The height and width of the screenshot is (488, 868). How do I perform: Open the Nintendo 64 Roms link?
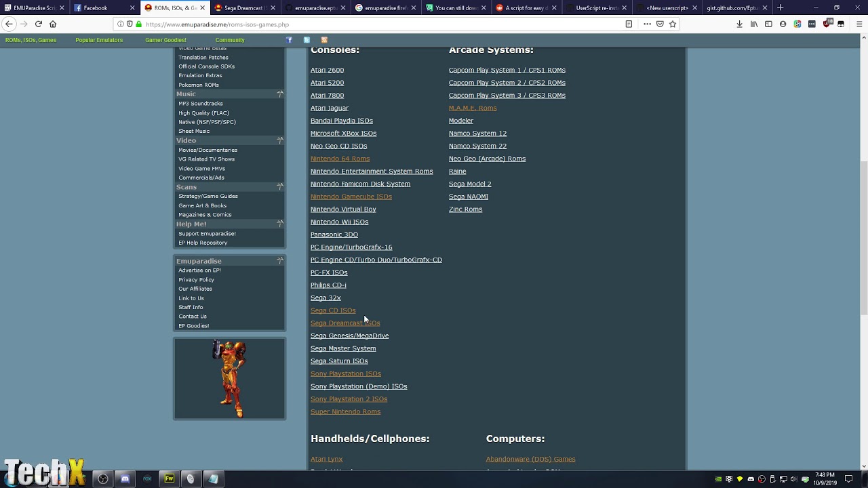(x=340, y=159)
